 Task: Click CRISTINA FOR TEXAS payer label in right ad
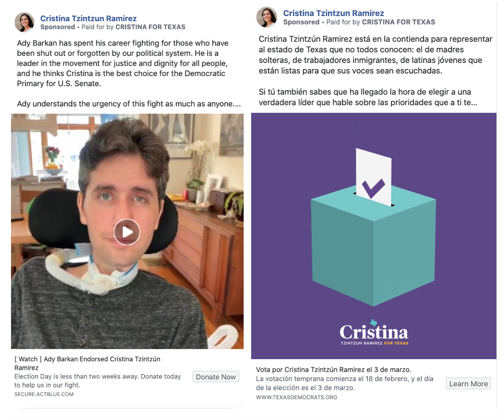click(x=399, y=22)
